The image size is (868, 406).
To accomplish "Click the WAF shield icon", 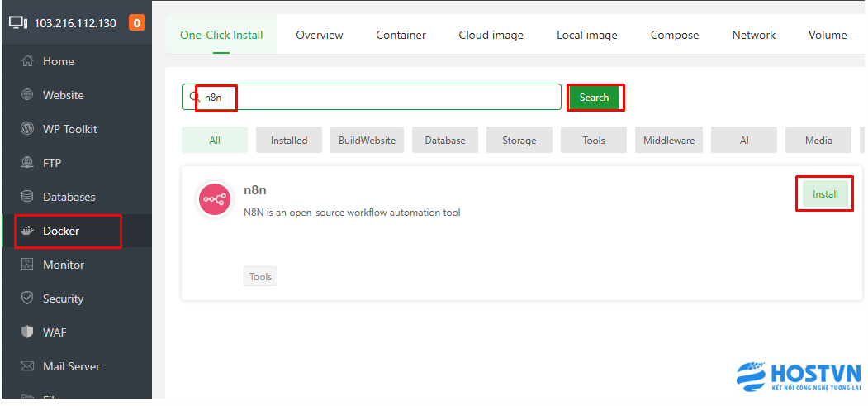I will [26, 332].
